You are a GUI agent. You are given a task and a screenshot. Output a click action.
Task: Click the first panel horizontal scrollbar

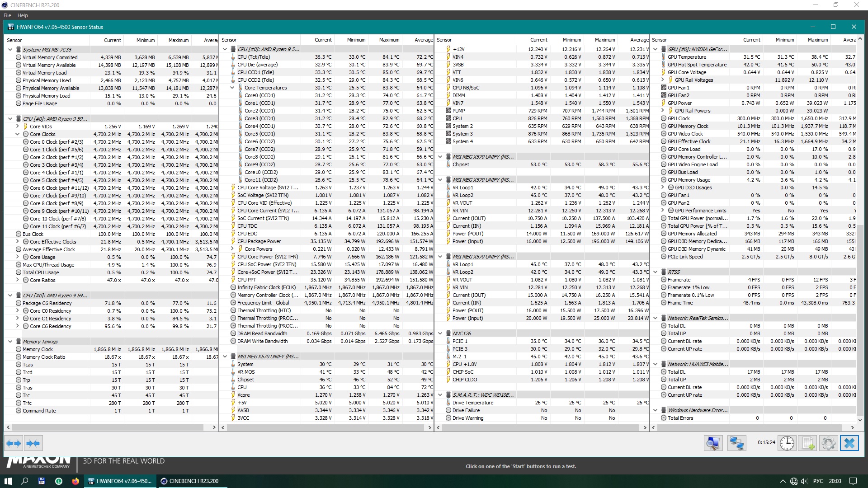point(108,427)
